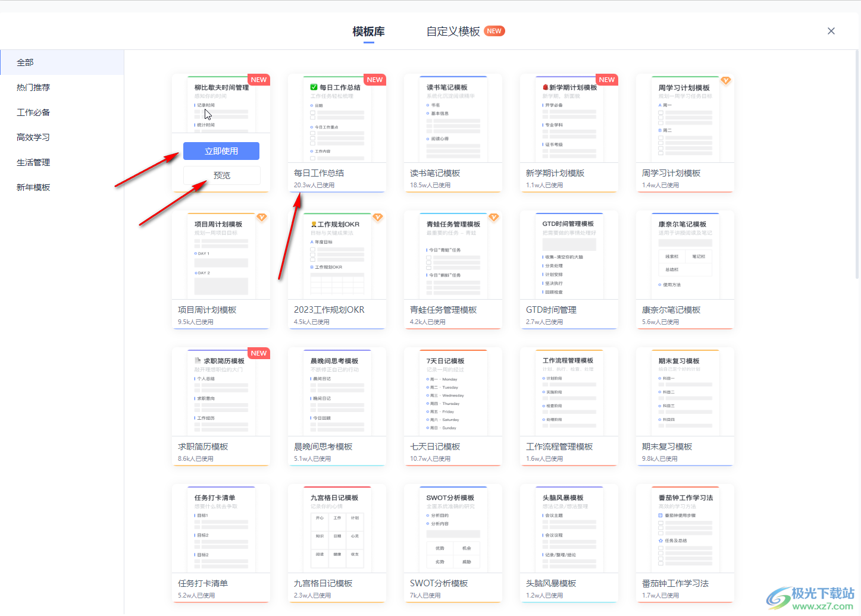Open 康奈尔笔记模板 thumbnail

point(685,255)
